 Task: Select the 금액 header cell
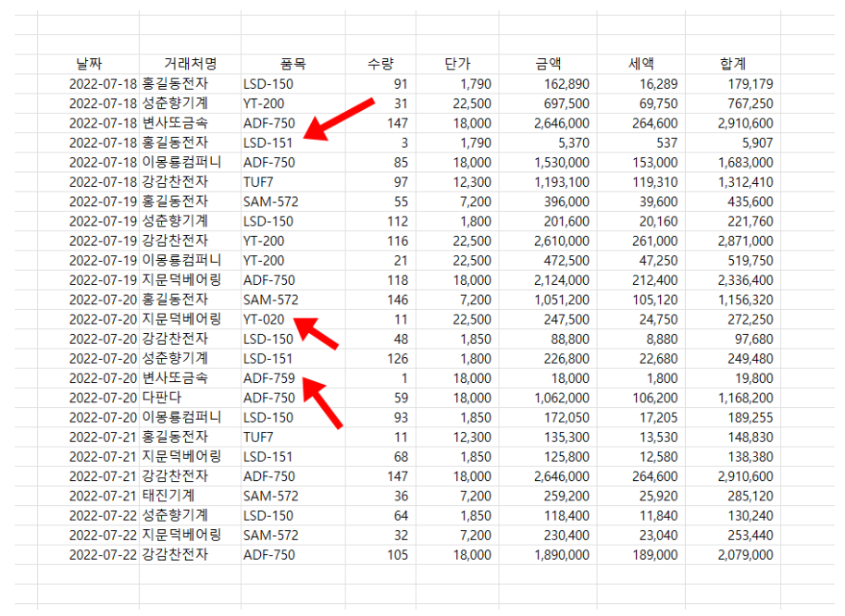tap(548, 64)
